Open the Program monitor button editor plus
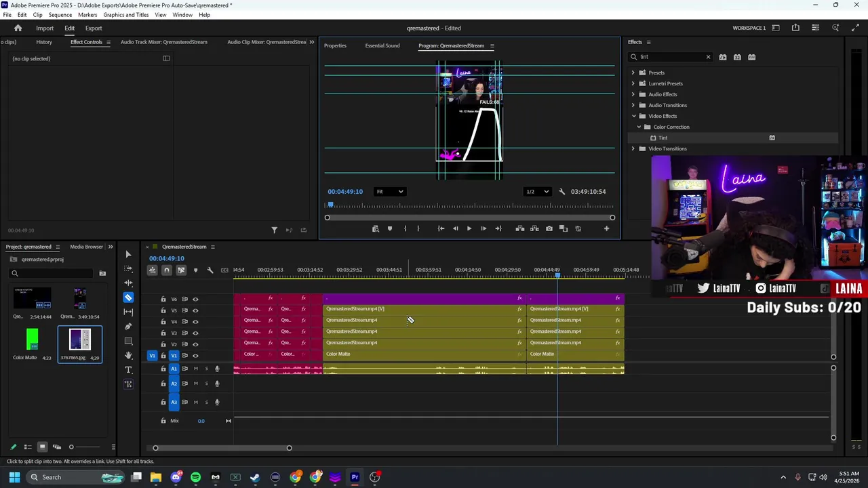 tap(606, 228)
